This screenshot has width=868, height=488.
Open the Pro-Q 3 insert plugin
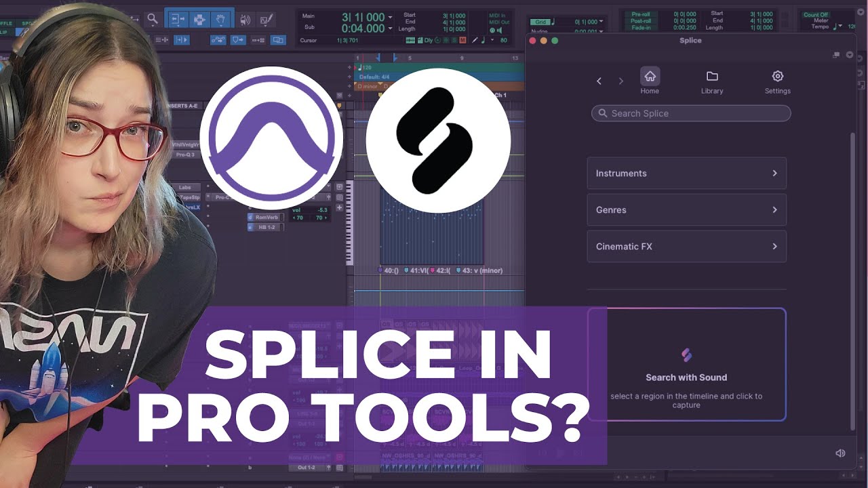(186, 155)
